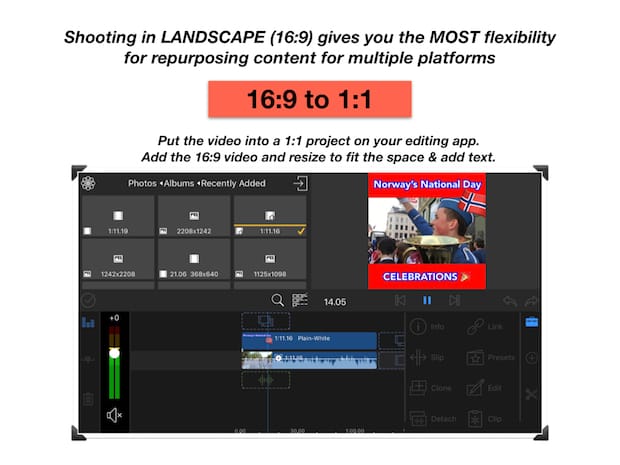
Task: Select the Link tool icon
Action: [476, 326]
